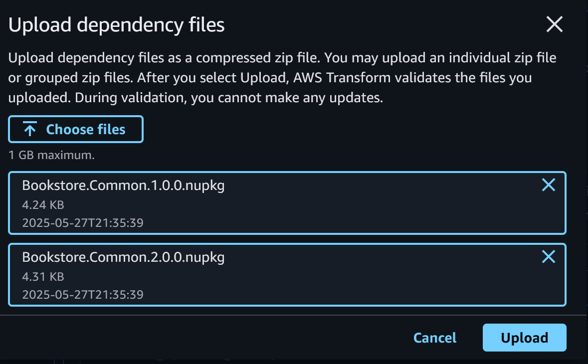Click the filename Bookstore.Common.2.0.0.nupkg
588x364 pixels.
point(122,257)
